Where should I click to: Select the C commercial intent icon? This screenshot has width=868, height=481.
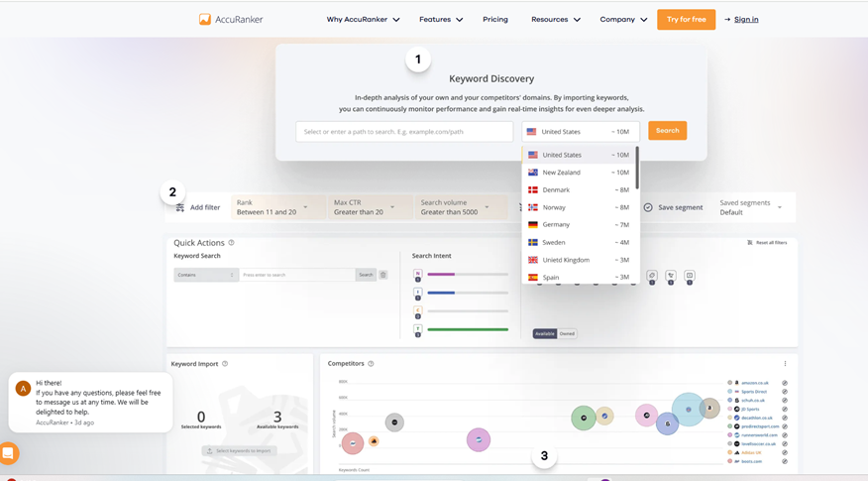tap(418, 309)
